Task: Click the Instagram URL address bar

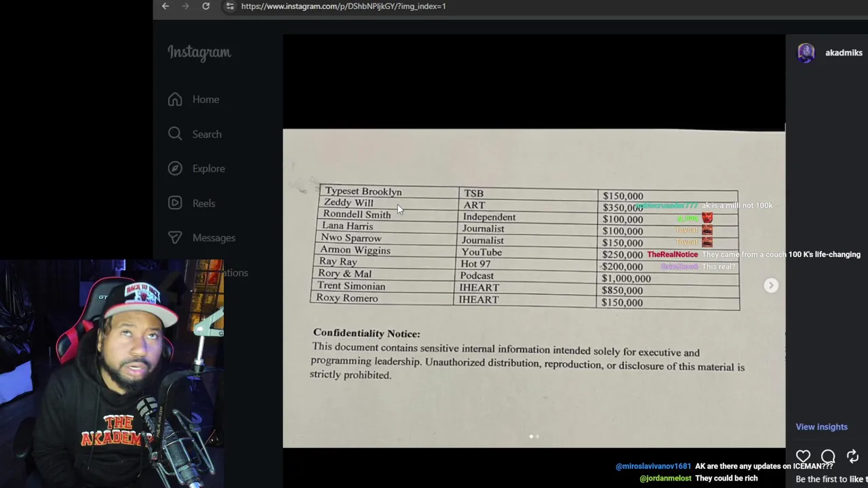Action: 343,6
